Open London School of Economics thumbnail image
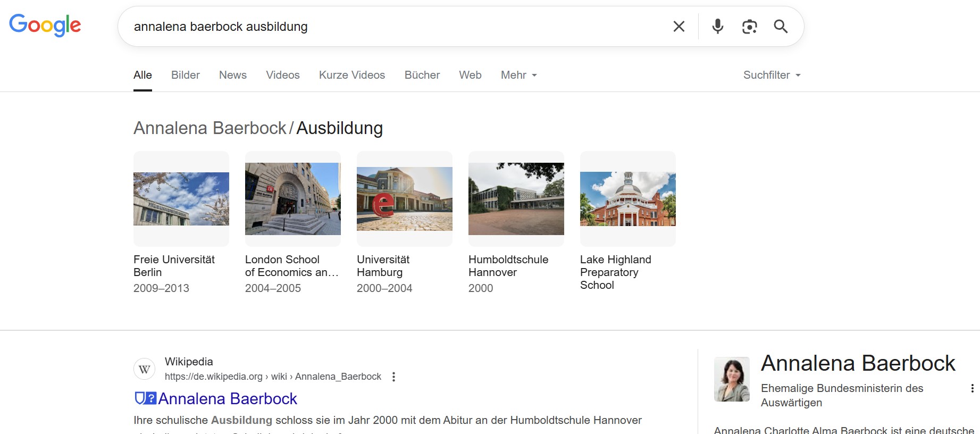This screenshot has width=980, height=434. pos(293,199)
